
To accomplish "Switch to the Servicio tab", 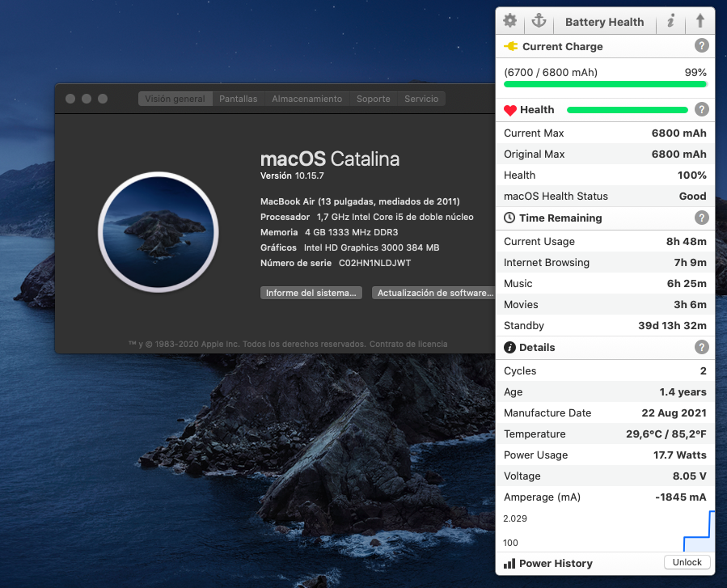I will click(x=421, y=99).
